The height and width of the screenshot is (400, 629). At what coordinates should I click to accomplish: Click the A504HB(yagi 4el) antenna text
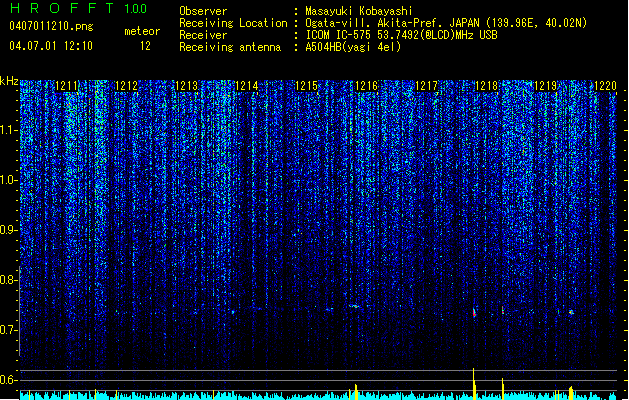pyautogui.click(x=353, y=47)
